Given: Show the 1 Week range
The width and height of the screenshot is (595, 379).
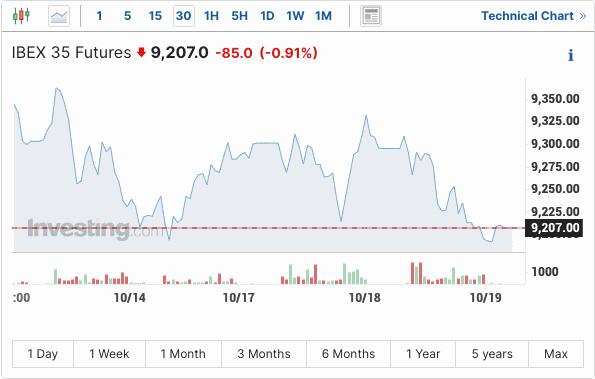Looking at the screenshot, I should (109, 354).
